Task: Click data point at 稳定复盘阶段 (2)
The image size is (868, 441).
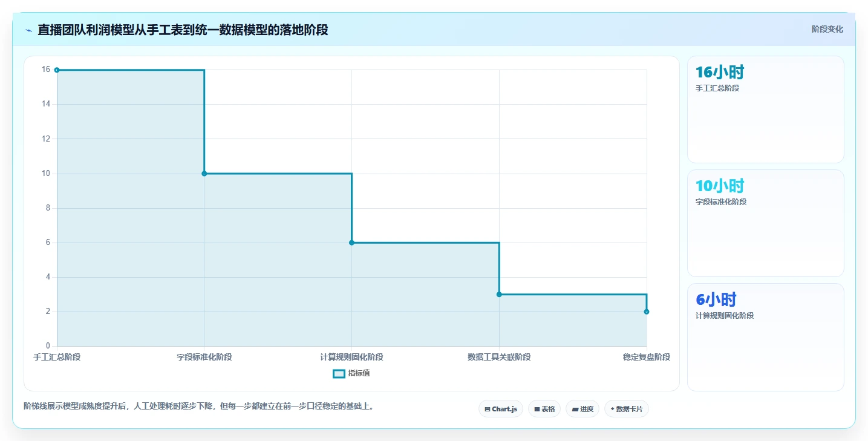Action: pyautogui.click(x=647, y=312)
